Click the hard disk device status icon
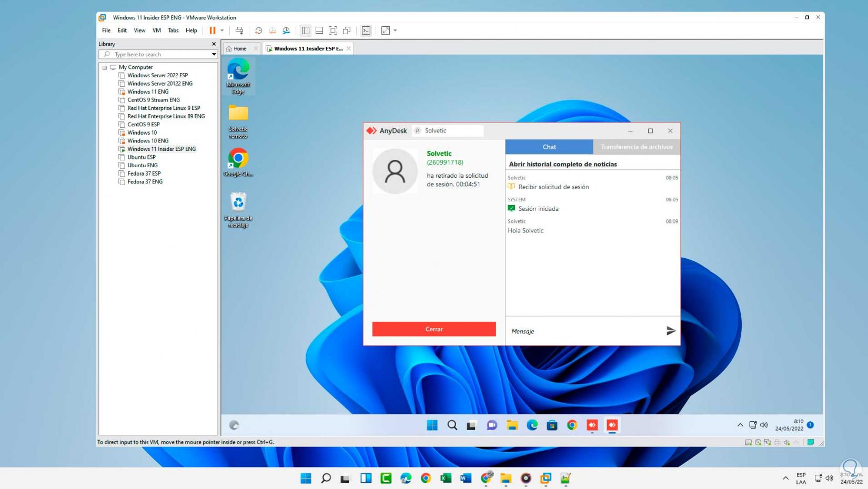 click(x=748, y=442)
